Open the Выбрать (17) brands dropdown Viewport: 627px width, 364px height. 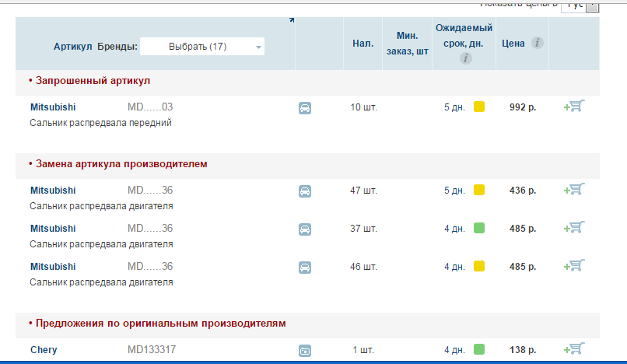pos(202,47)
